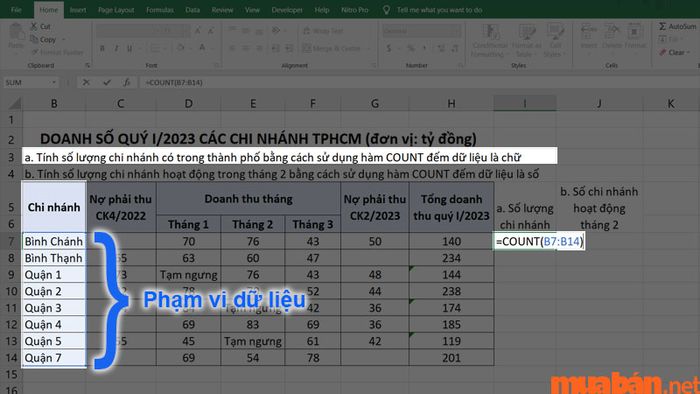
Task: Click the Chi nhánh header cell
Action: tap(54, 207)
